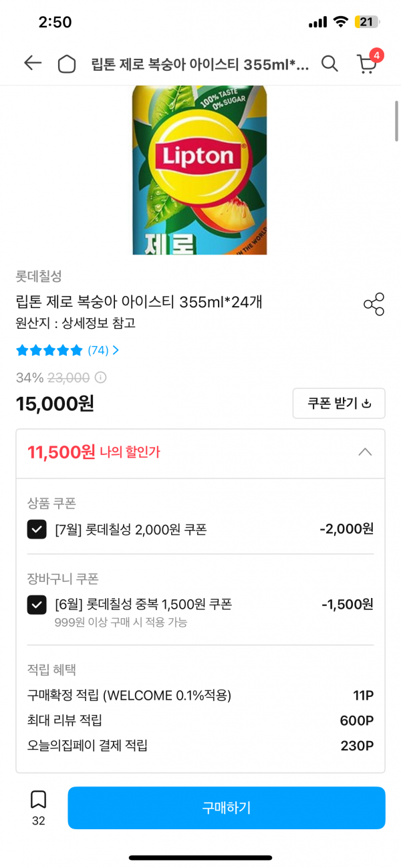Screen dimensions: 401x868
Task: Tap the info icon next to 23,000
Action: (x=100, y=378)
